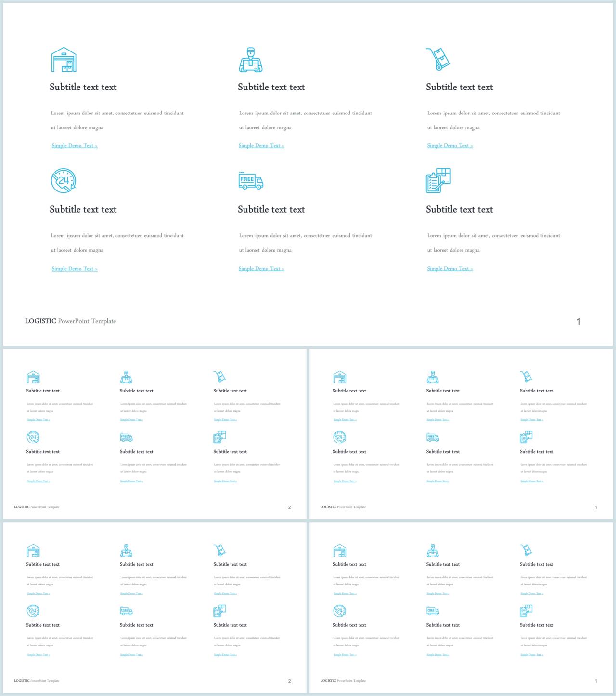616x696 pixels.
Task: Click the delivery man icon in the bottom-right slide
Action: (433, 551)
